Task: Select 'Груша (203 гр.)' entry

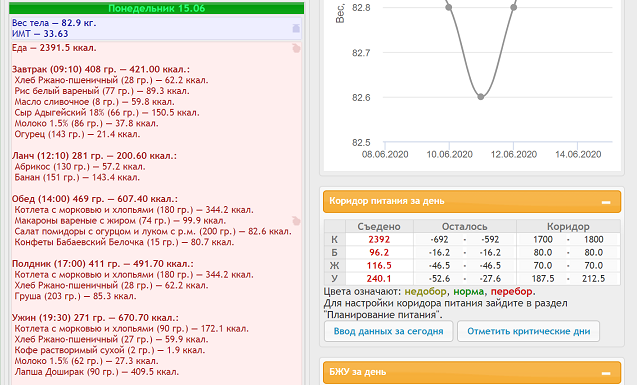Action: pos(75,296)
